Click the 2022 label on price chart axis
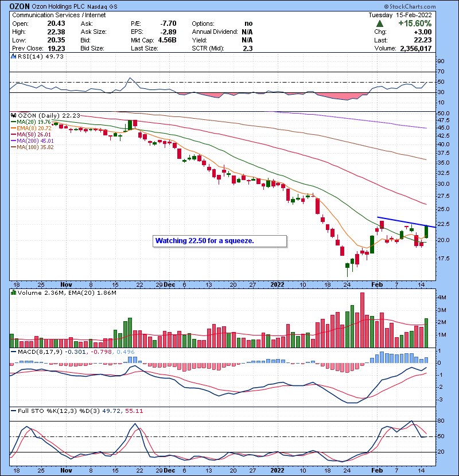The image size is (459, 476). tap(277, 285)
